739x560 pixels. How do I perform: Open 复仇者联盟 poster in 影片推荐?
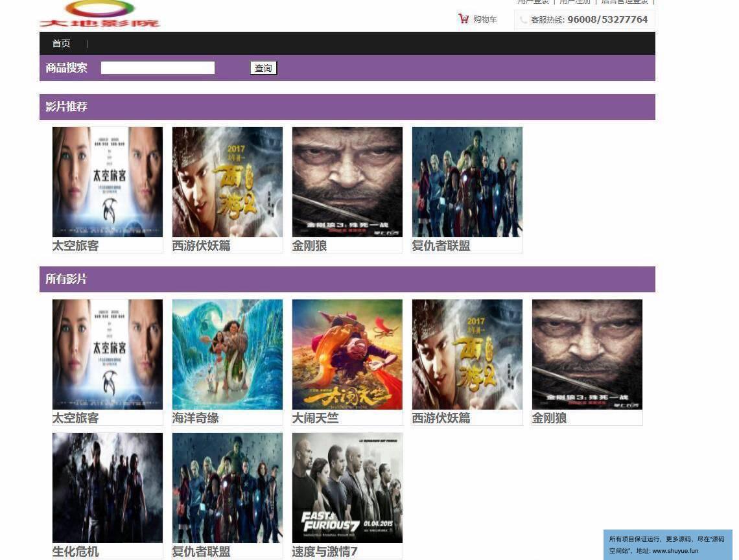[x=467, y=182]
